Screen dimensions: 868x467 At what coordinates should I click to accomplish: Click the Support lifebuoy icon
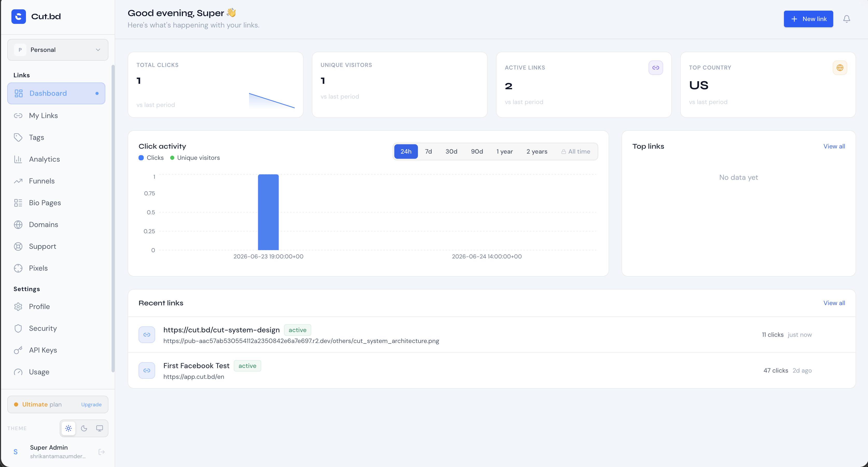point(18,246)
